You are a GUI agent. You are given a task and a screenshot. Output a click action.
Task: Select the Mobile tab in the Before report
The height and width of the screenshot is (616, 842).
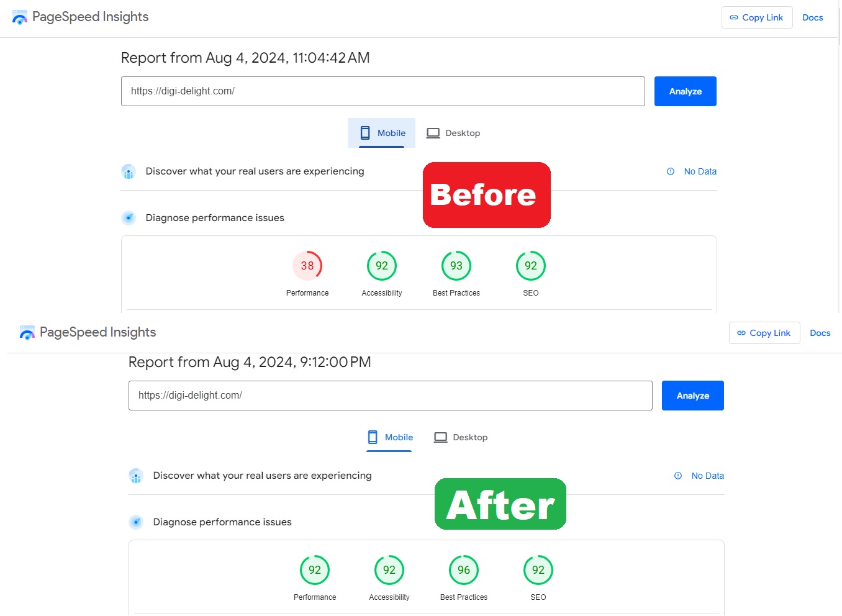click(x=382, y=133)
